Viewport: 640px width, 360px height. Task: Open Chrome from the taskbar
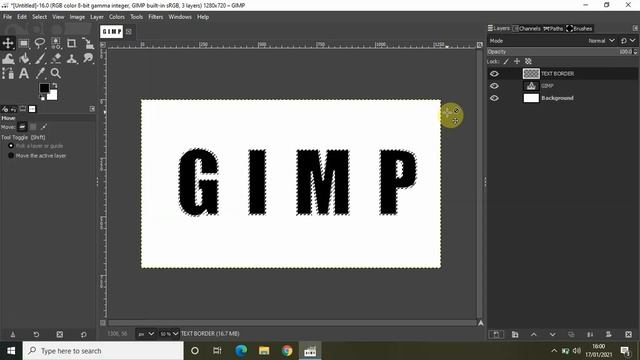click(287, 351)
